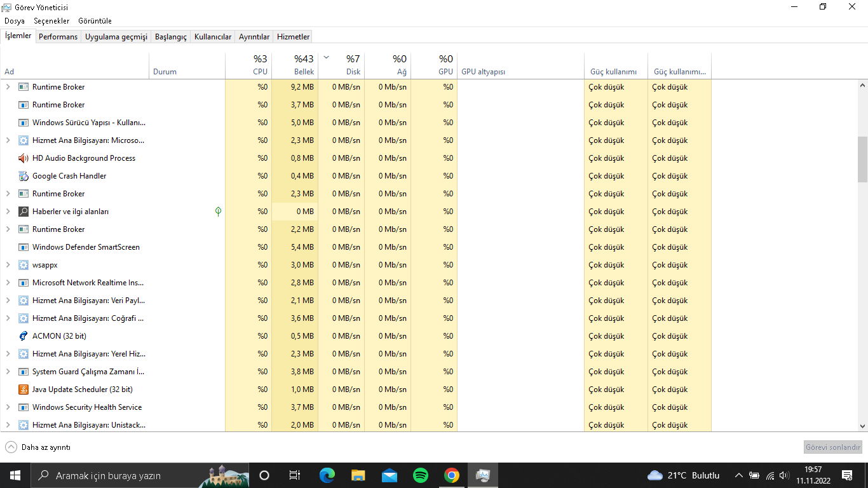This screenshot has width=868, height=488.
Task: Click the battery icon in system tray
Action: click(x=755, y=475)
